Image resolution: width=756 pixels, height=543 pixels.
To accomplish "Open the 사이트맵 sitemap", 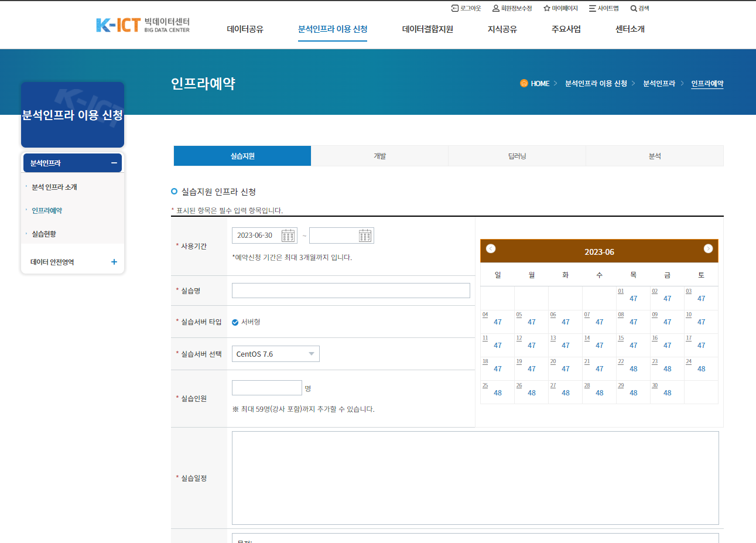I will pos(604,8).
